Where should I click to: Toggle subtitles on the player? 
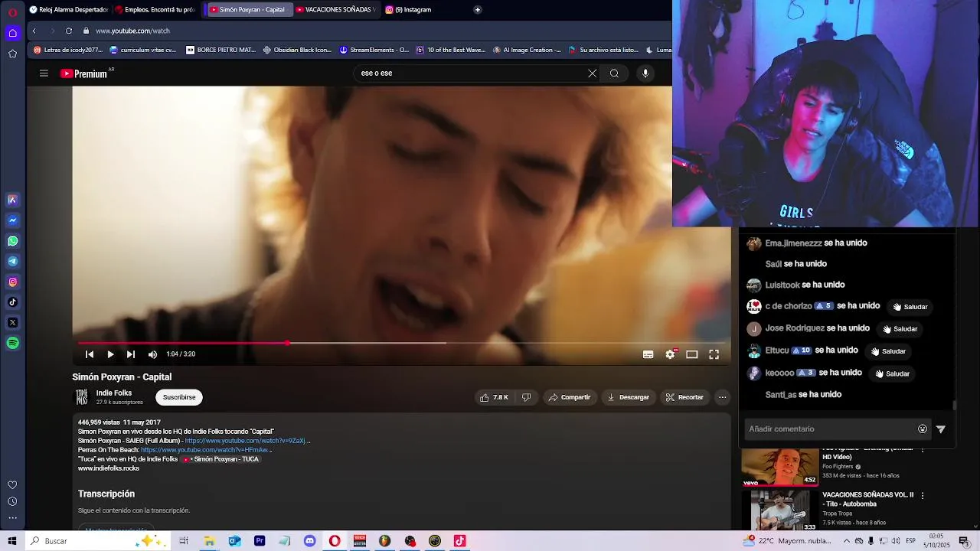(648, 354)
